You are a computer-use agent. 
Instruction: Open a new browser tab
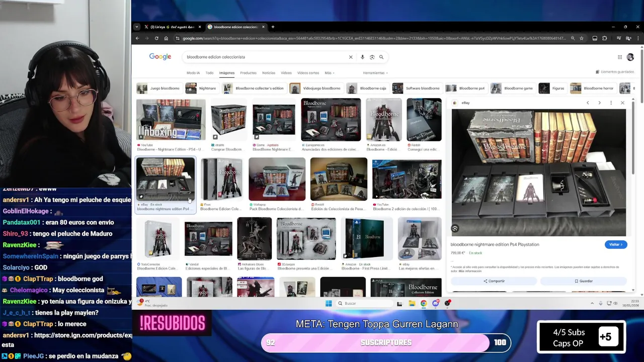273,27
